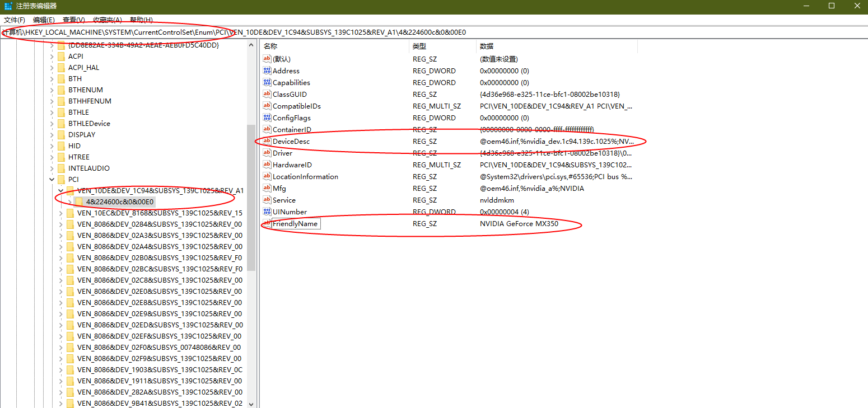The height and width of the screenshot is (408, 868).
Task: Click the "nvlddmkm" Service data value
Action: coord(497,200)
